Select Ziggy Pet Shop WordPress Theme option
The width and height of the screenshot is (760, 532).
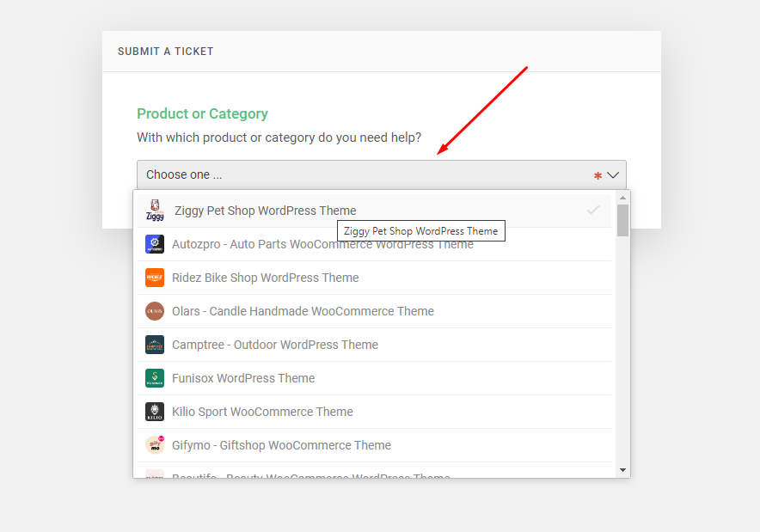tap(265, 211)
